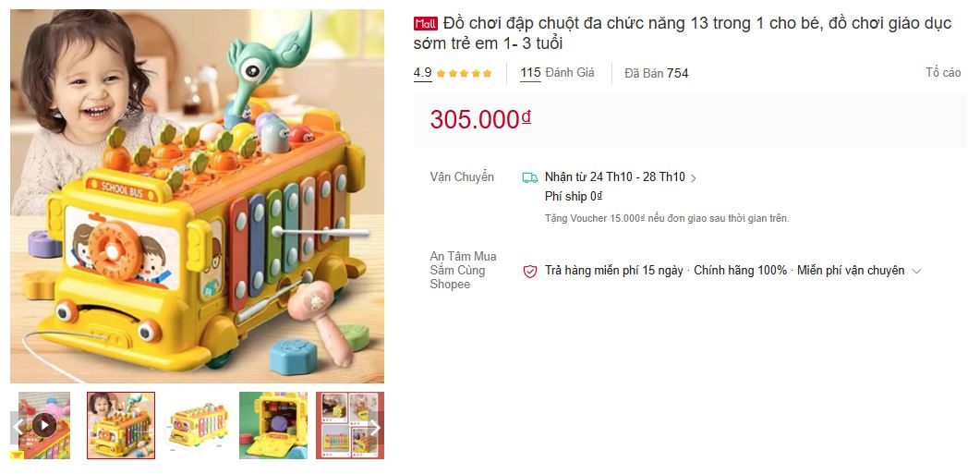This screenshot has height=474, width=980.
Task: Play the product video thumbnail
Action: pyautogui.click(x=43, y=425)
